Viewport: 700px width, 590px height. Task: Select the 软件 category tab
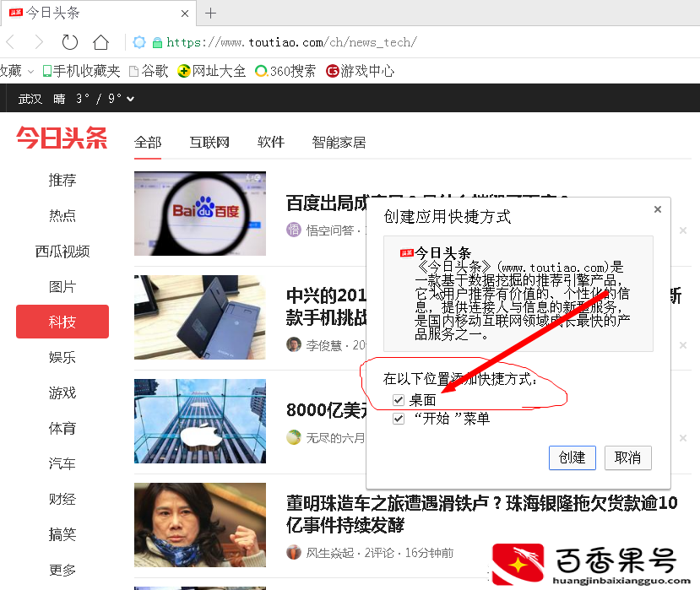(271, 143)
